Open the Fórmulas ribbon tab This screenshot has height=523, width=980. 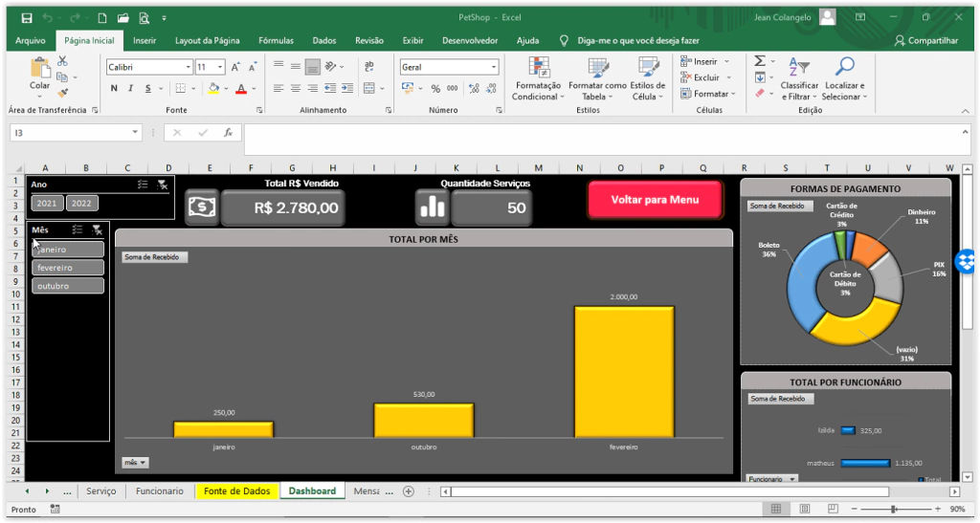pyautogui.click(x=276, y=40)
